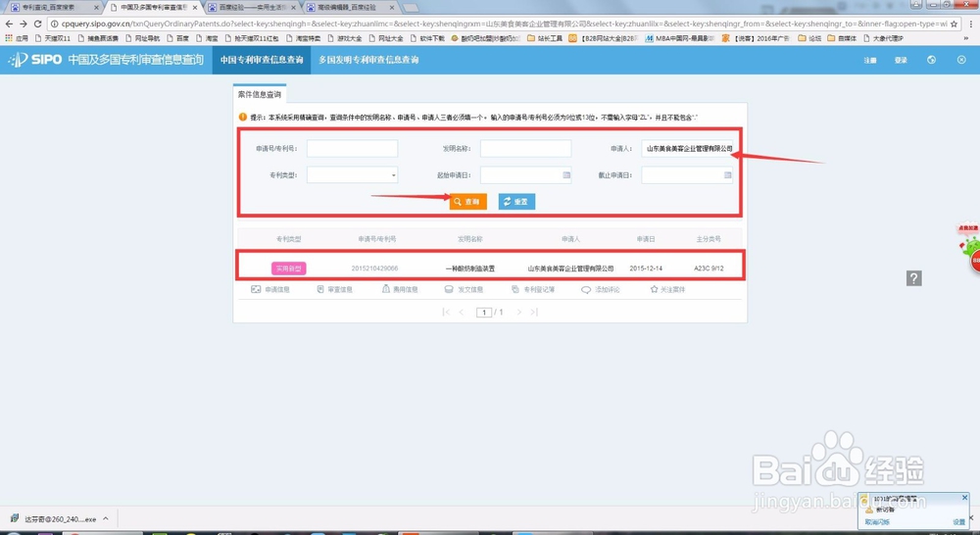Open the 大象代理IP bookmark
Image resolution: width=980 pixels, height=535 pixels.
point(883,38)
